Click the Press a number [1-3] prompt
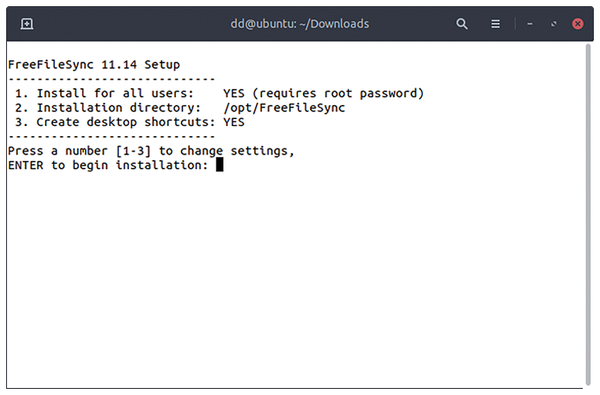This screenshot has width=600, height=395. (x=151, y=151)
